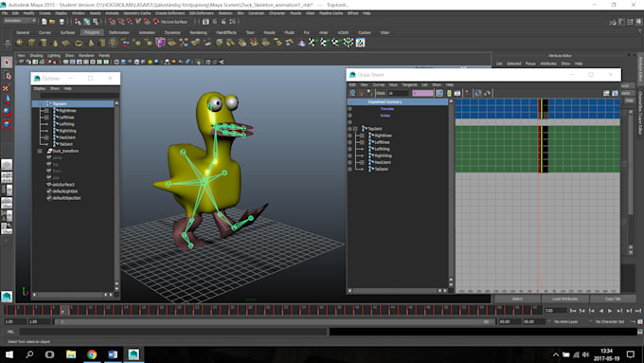Viewport: 644px width, 363px height.
Task: Collapse TopJoint node in the Outliner
Action: coord(40,104)
